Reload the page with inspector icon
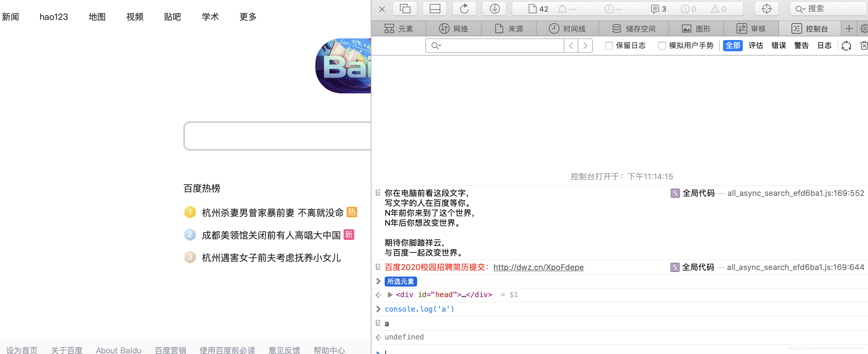The width and height of the screenshot is (868, 354). [x=464, y=9]
